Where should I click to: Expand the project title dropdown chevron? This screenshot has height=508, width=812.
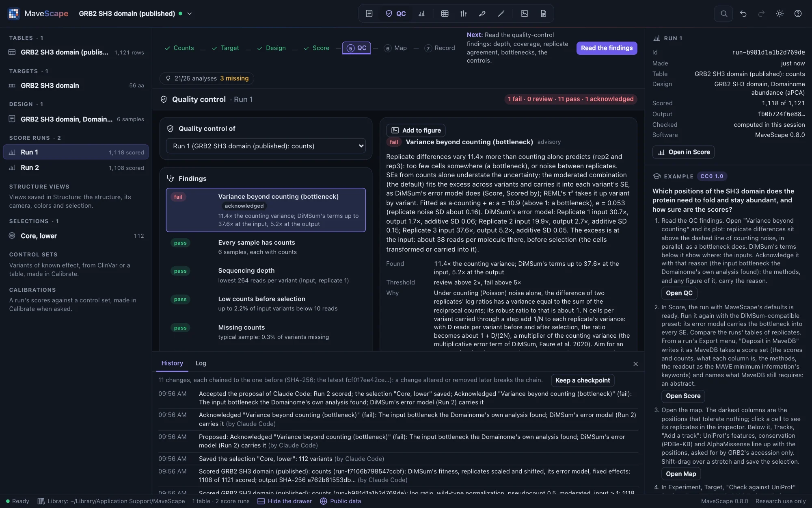(189, 13)
